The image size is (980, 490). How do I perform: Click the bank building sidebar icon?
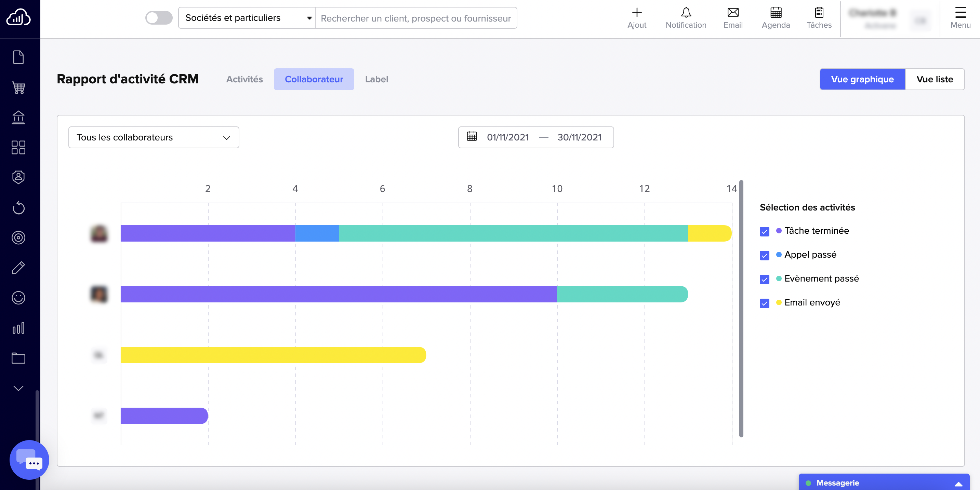point(18,118)
